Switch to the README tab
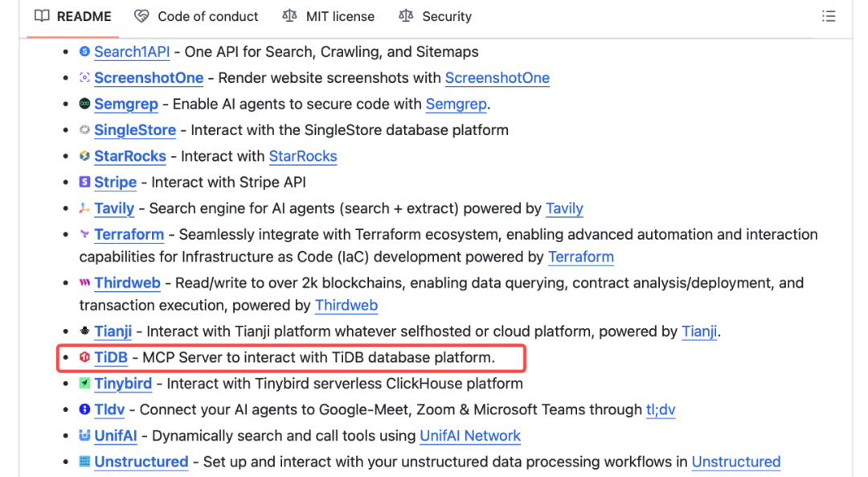 coord(72,17)
